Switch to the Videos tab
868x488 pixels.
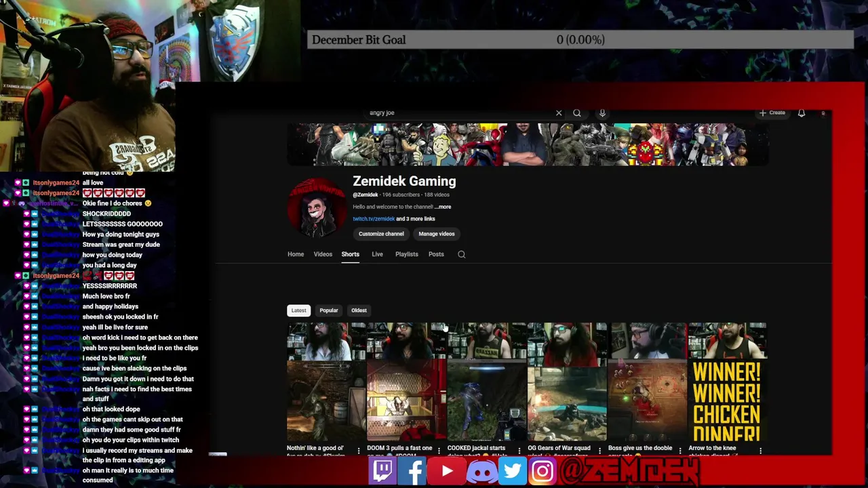pyautogui.click(x=323, y=254)
